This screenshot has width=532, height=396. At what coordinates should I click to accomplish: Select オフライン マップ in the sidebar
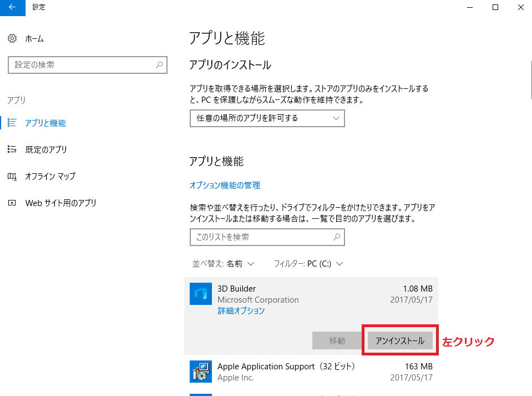click(50, 176)
